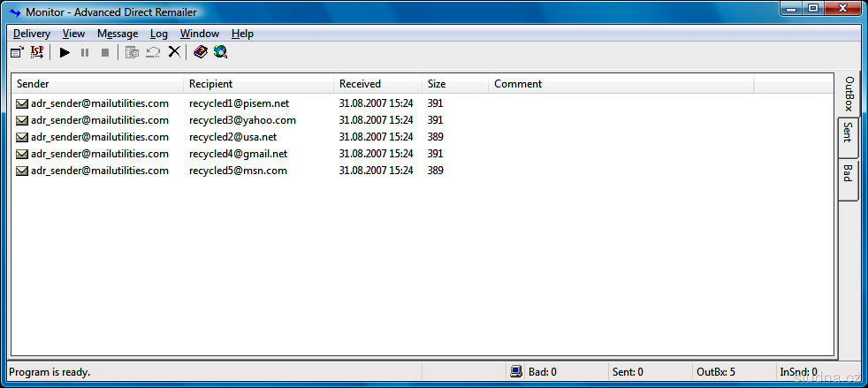This screenshot has height=388, width=868.
Task: Click the 'OutBx: 5' status entry
Action: [x=716, y=372]
